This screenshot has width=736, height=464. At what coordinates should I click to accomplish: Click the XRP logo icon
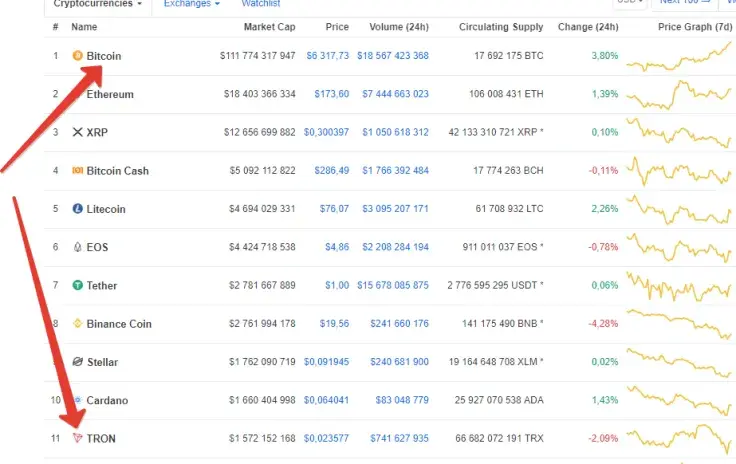(x=78, y=132)
